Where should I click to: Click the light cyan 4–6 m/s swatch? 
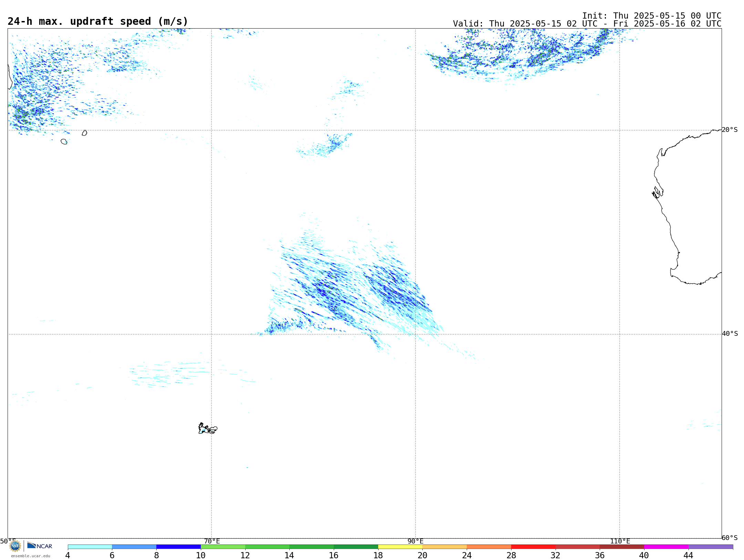coord(90,547)
